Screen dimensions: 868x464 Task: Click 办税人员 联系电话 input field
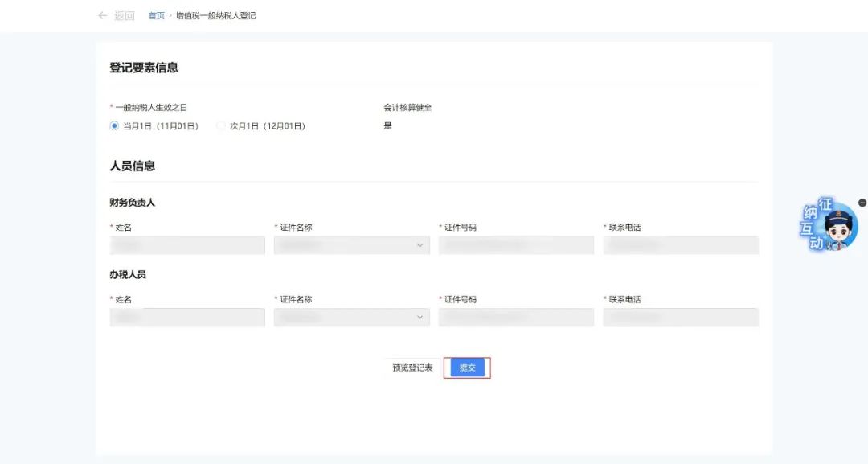681,318
